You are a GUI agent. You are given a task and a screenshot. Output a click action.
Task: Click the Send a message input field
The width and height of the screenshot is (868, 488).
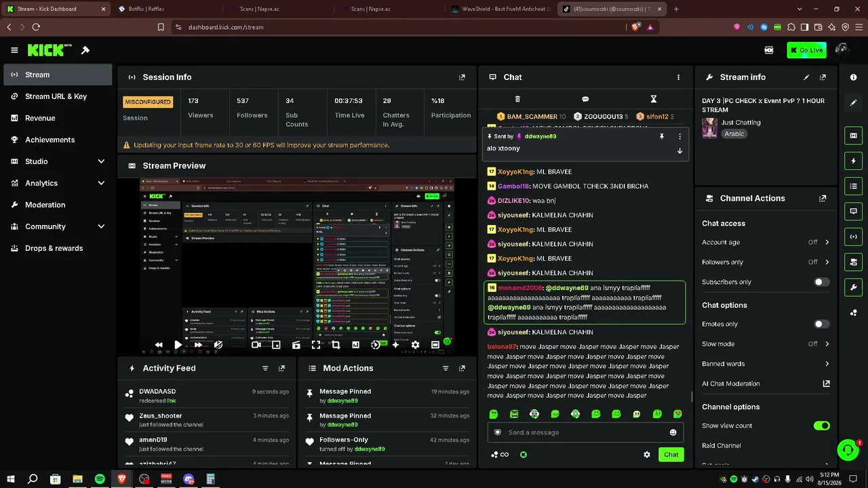point(585,432)
